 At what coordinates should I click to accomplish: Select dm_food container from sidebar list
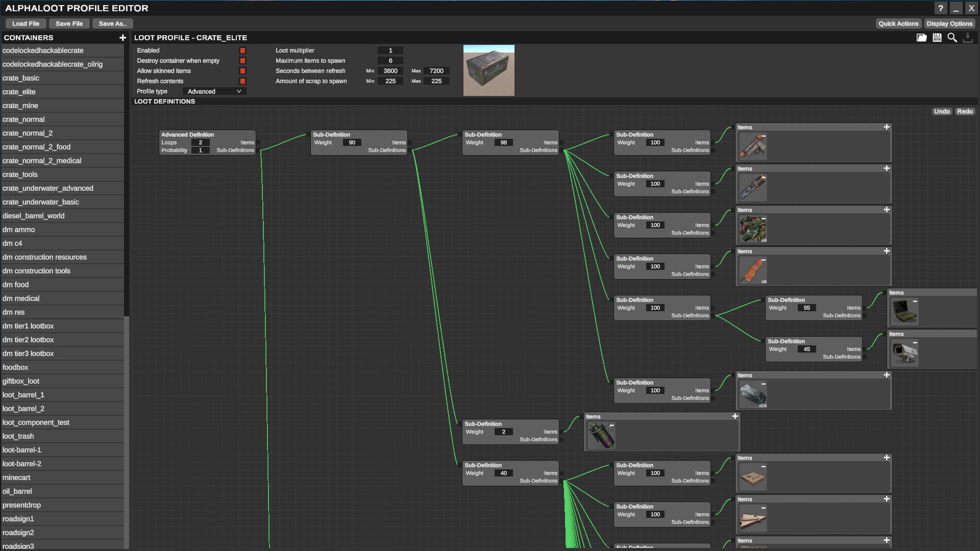click(x=61, y=285)
